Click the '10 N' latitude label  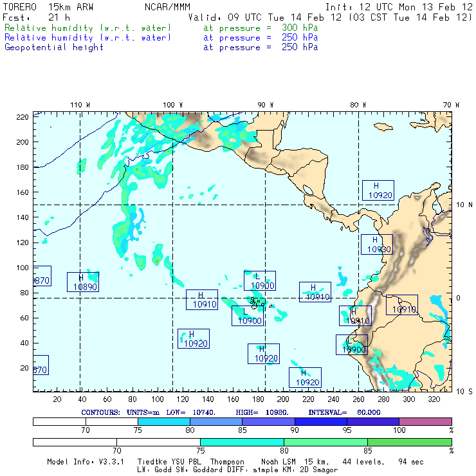point(464,205)
